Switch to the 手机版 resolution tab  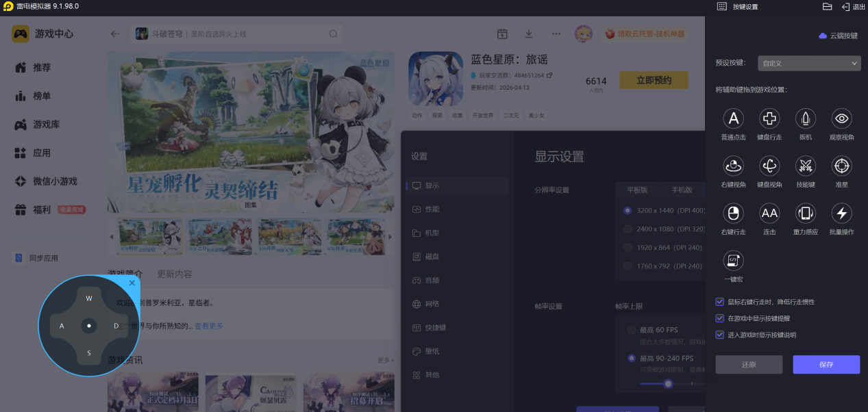pyautogui.click(x=682, y=190)
